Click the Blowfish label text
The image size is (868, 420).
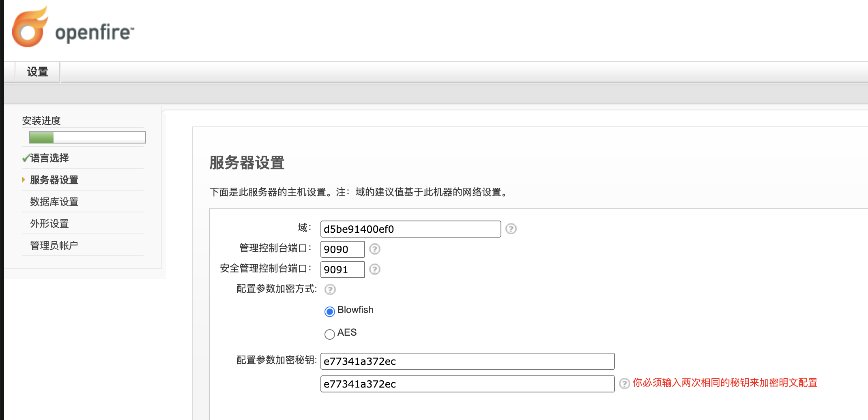click(x=355, y=310)
